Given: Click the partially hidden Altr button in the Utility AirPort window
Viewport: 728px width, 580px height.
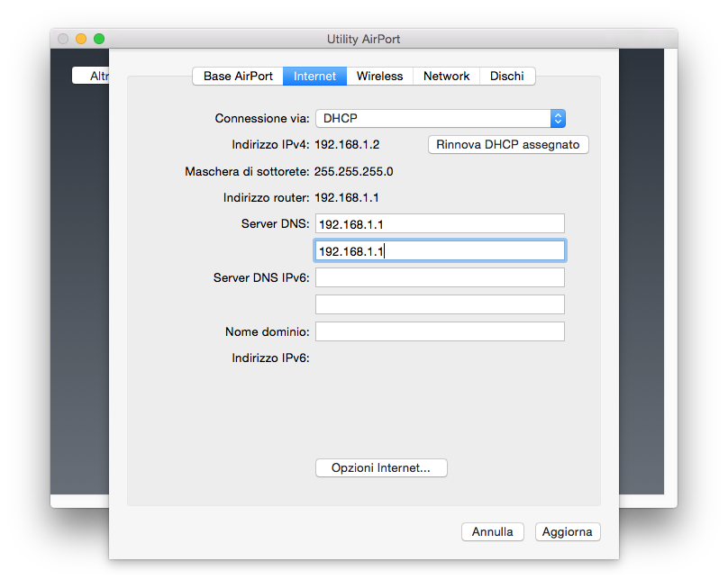Looking at the screenshot, I should (x=91, y=76).
